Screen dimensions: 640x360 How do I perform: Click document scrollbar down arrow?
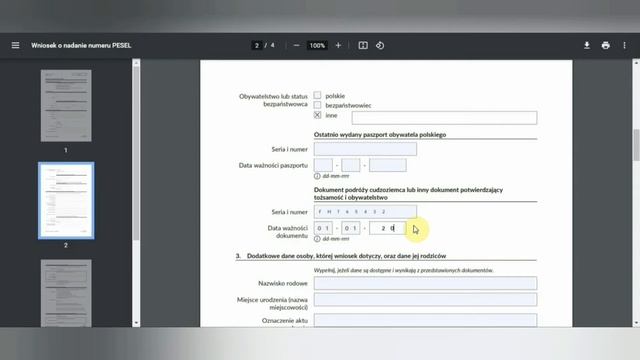click(x=636, y=323)
